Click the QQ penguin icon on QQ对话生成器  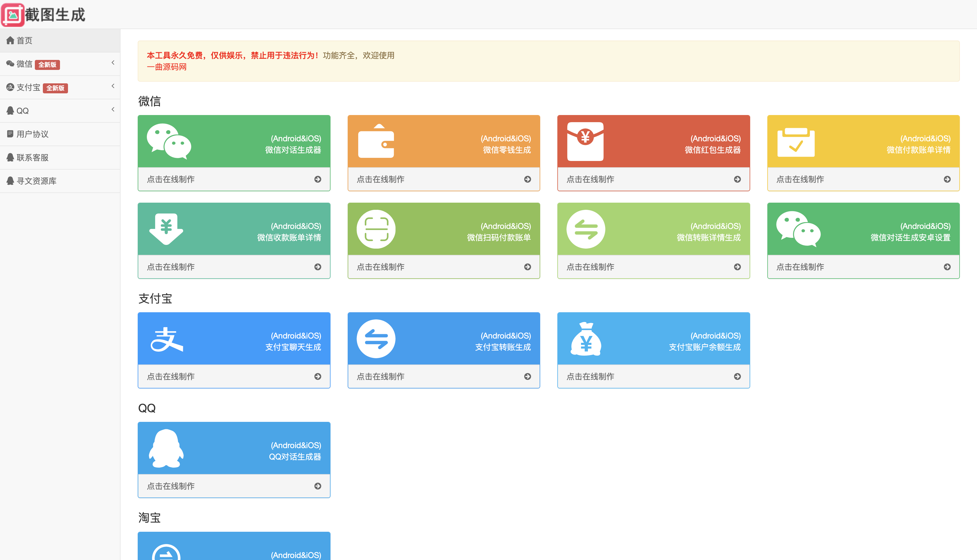(x=166, y=448)
